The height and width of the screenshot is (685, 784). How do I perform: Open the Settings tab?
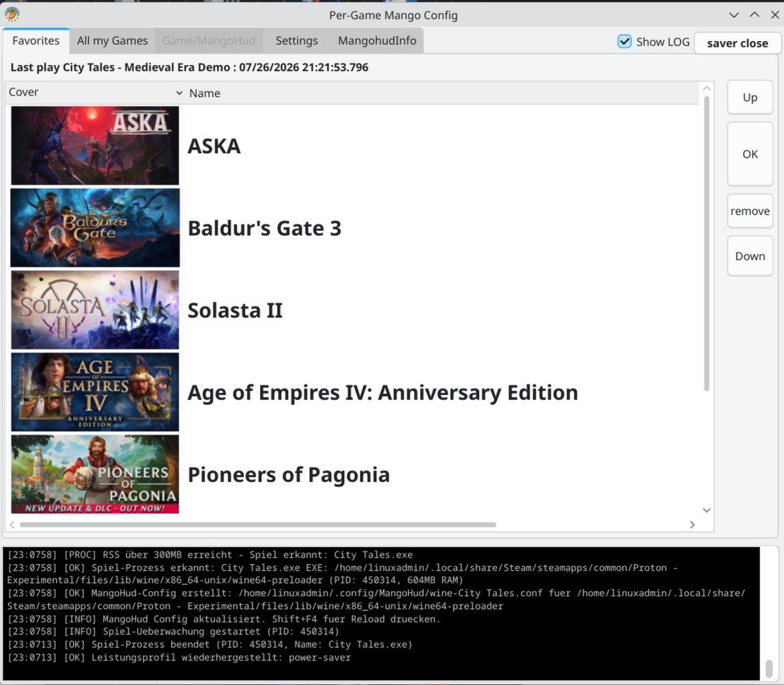click(296, 40)
